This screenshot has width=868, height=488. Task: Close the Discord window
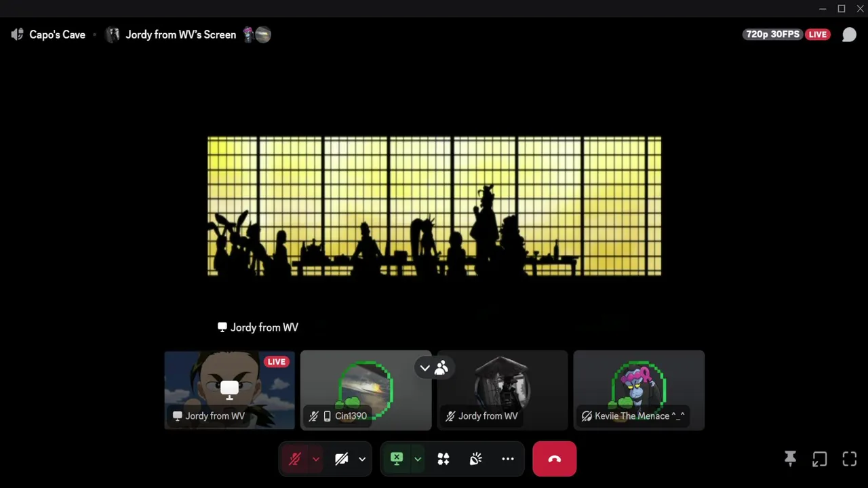pyautogui.click(x=860, y=9)
